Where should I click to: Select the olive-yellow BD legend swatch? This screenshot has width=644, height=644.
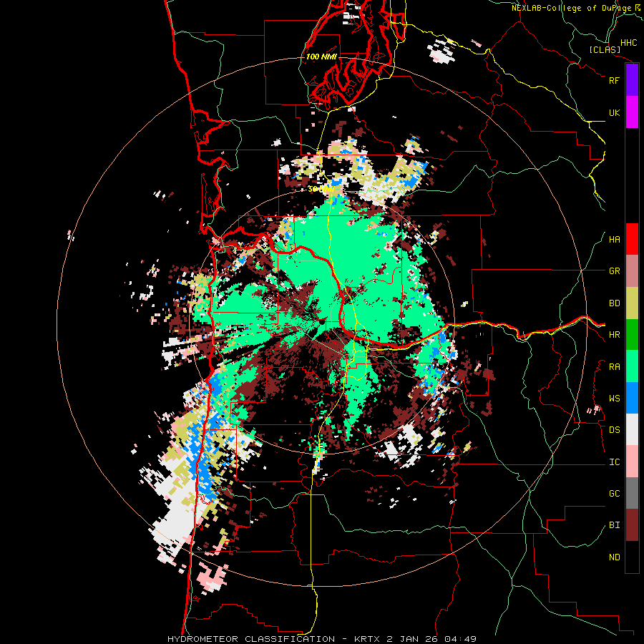click(x=632, y=303)
